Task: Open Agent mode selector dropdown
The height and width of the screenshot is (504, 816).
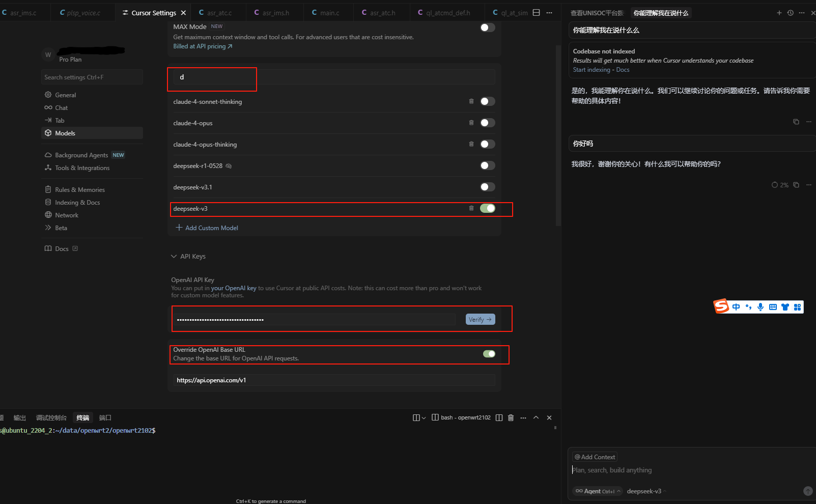Action: tap(598, 491)
